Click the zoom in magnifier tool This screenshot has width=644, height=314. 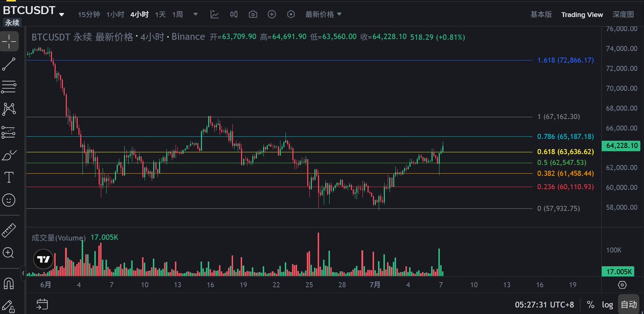click(9, 253)
